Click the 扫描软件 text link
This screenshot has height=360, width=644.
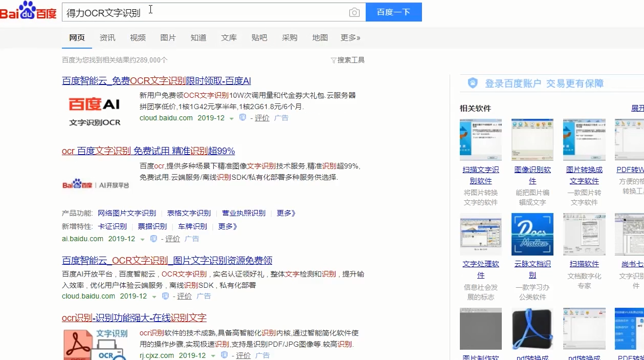[584, 264]
